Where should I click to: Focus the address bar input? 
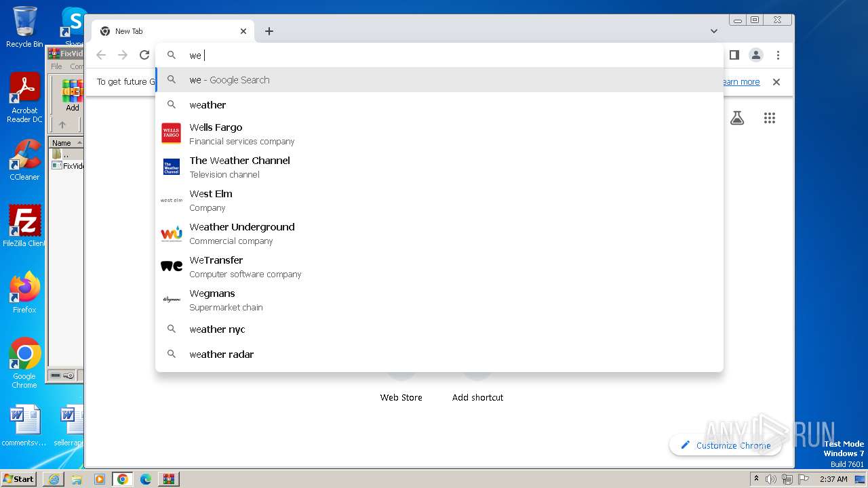[x=439, y=55]
